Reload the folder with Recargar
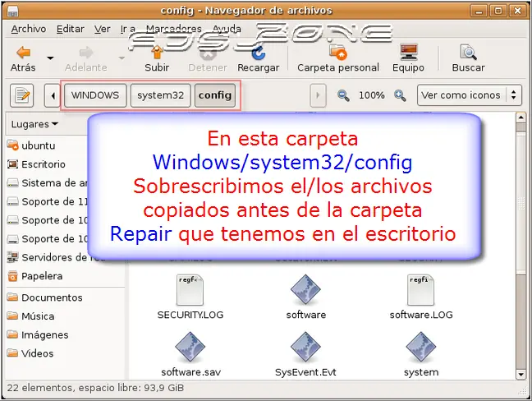532x401 pixels. click(258, 58)
